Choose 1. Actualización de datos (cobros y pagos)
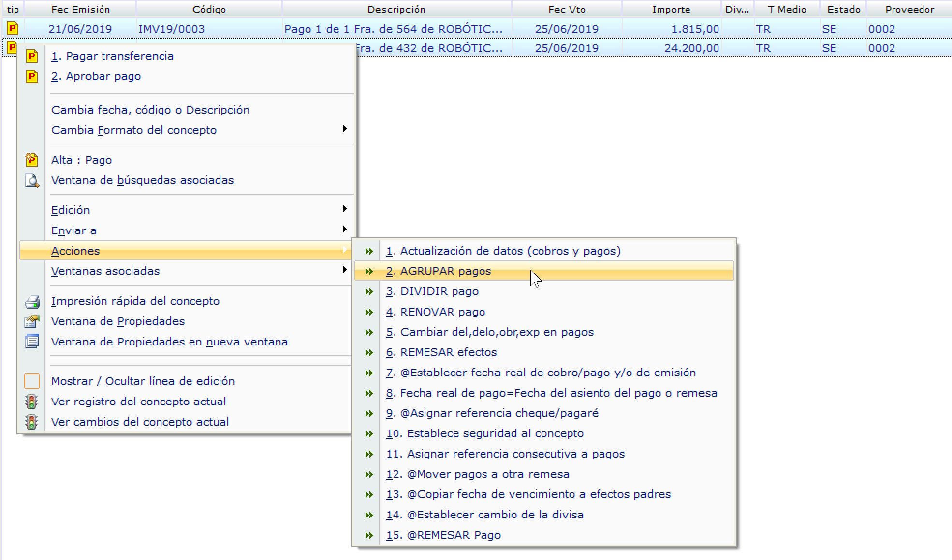 point(503,251)
